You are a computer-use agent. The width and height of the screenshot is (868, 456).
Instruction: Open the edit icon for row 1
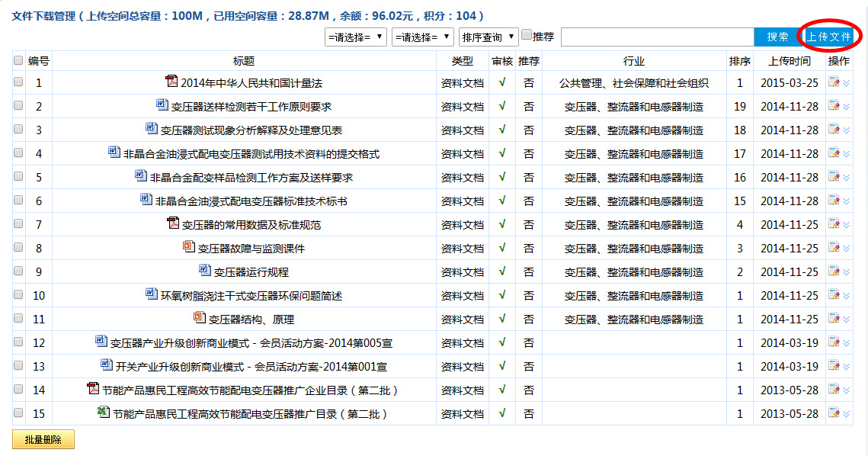click(834, 83)
